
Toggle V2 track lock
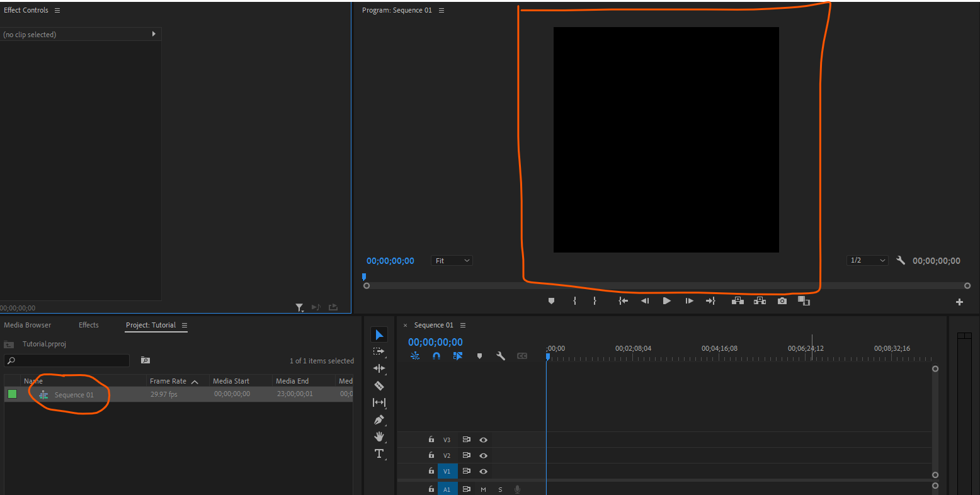pos(431,455)
